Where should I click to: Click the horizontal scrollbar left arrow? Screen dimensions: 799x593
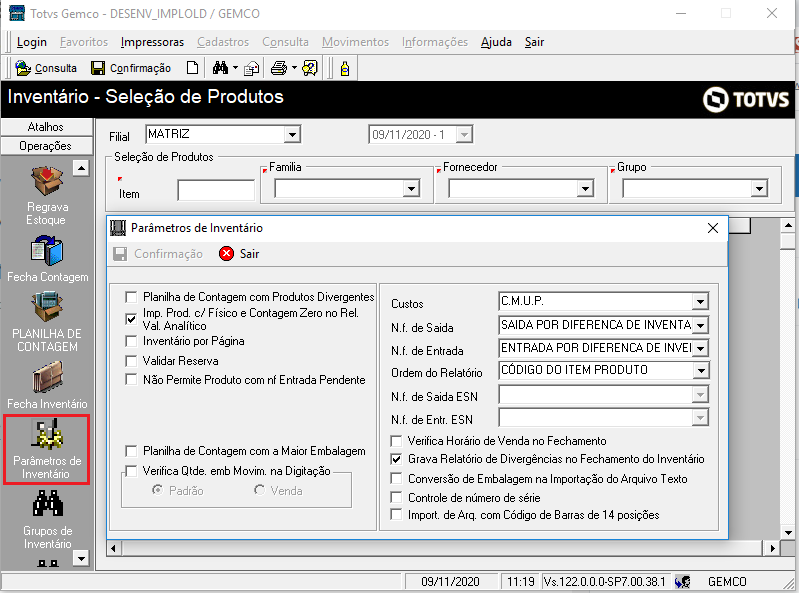[x=113, y=549]
